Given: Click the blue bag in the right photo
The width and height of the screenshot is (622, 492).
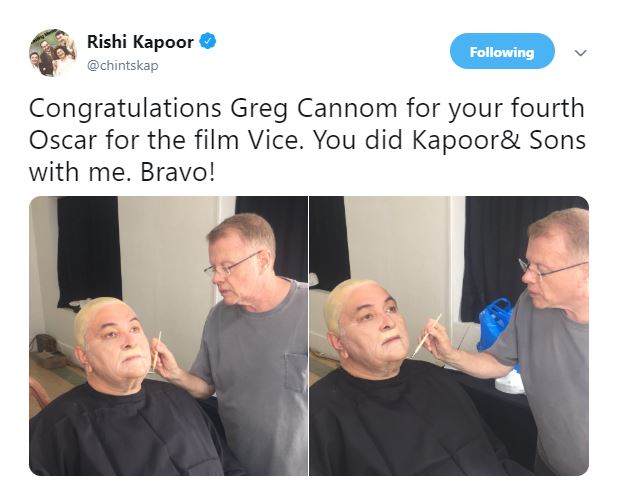Looking at the screenshot, I should [x=494, y=323].
